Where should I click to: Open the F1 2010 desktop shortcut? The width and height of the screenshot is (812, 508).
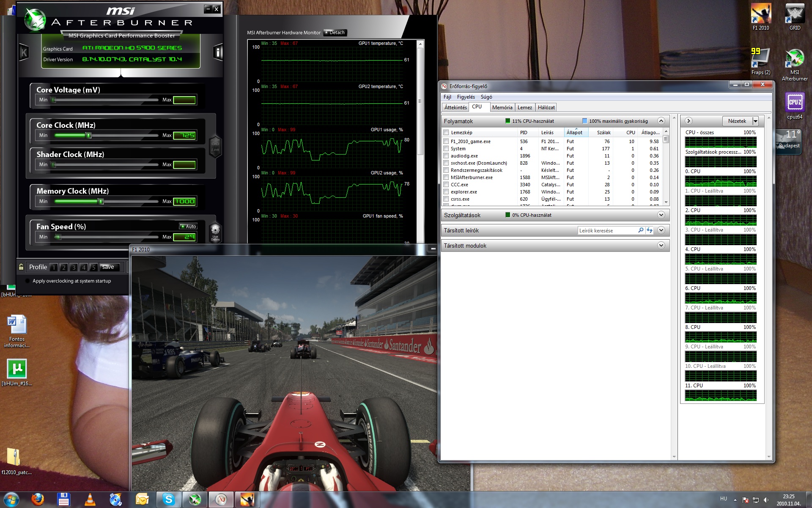(x=761, y=17)
